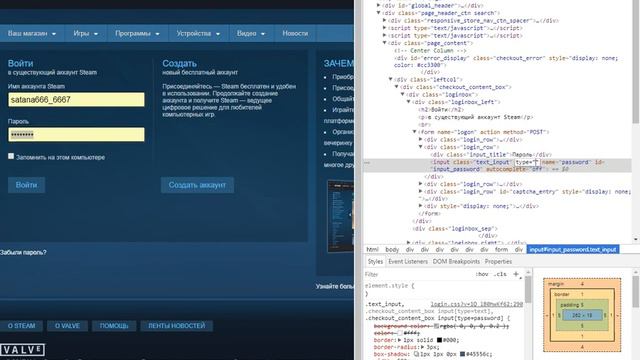Viewport: 640px width, 360px height.
Task: Select the h2 Войти element row
Action: 441,109
